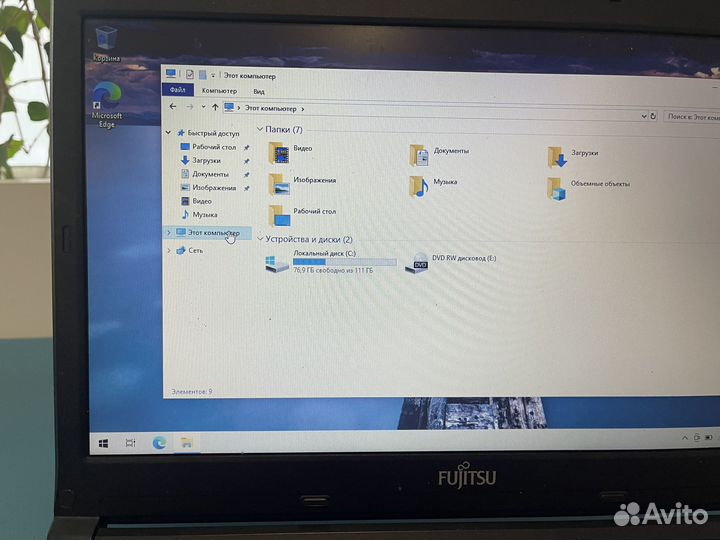
Task: Open the Рабочий стол folder icon
Action: 279,215
